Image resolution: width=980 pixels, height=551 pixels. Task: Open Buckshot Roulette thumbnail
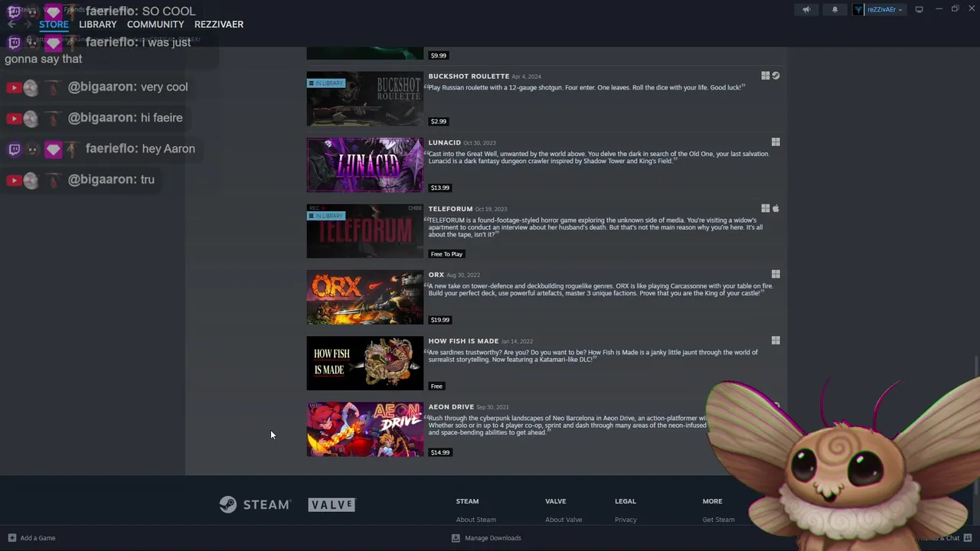(364, 99)
